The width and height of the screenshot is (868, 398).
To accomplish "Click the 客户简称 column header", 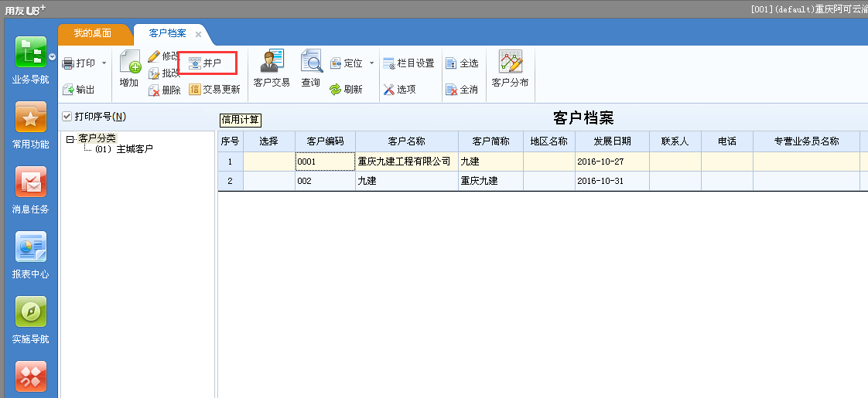I will 490,141.
